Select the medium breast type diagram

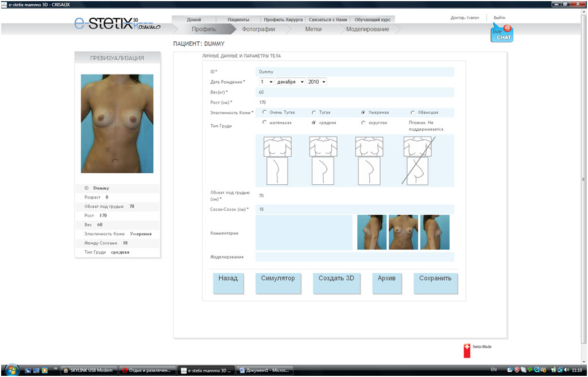(x=323, y=161)
